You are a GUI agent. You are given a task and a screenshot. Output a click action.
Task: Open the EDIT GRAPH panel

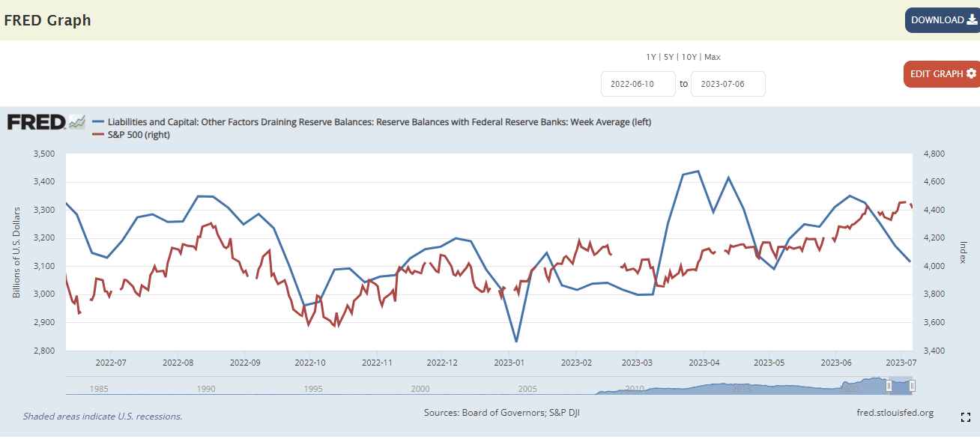tap(943, 74)
